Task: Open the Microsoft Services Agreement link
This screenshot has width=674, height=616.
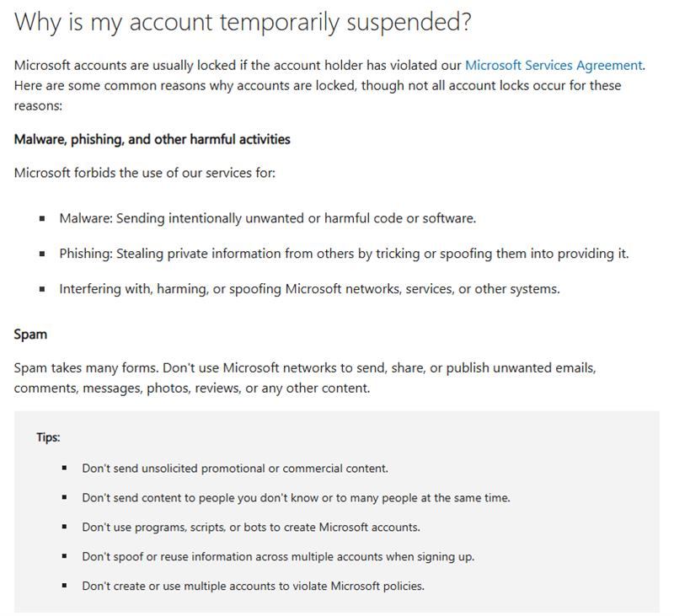Action: (554, 66)
